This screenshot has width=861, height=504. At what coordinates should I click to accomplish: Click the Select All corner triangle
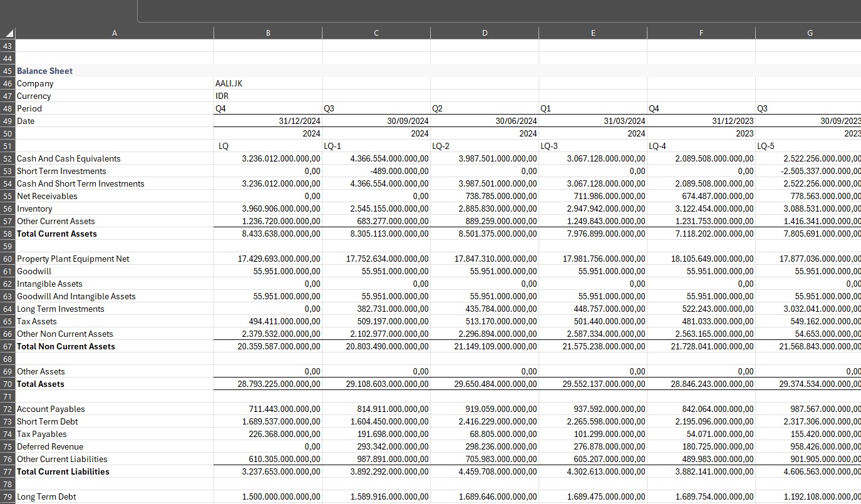pyautogui.click(x=8, y=33)
